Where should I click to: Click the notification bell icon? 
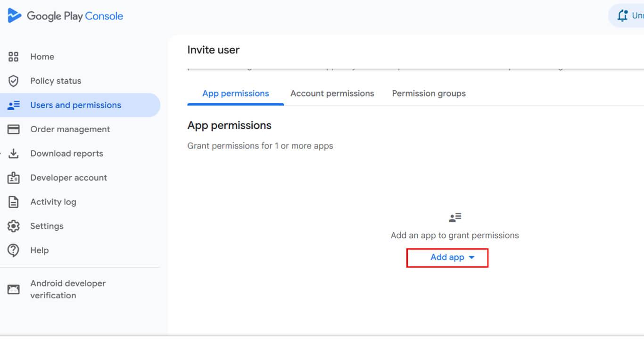tap(623, 16)
